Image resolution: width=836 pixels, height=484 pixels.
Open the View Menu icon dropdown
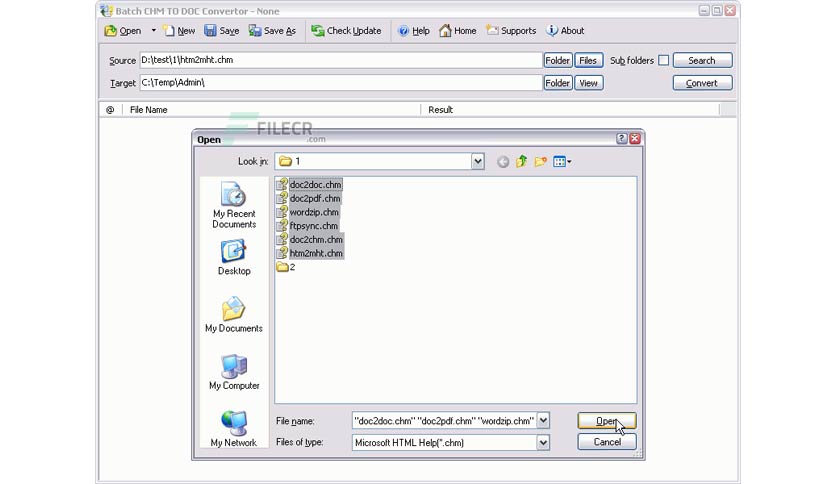pos(562,162)
